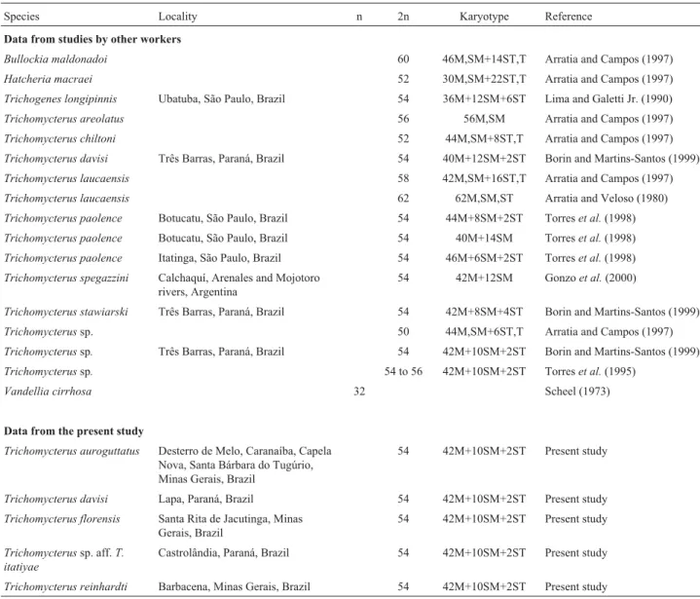Click species name Trichomycterus florensis
The height and width of the screenshot is (599, 700).
tap(62, 519)
